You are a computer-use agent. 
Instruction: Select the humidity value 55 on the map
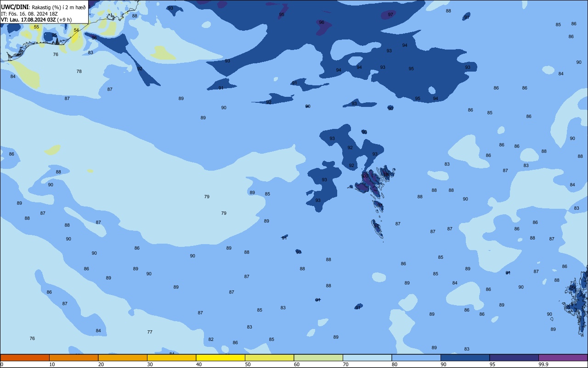click(36, 27)
